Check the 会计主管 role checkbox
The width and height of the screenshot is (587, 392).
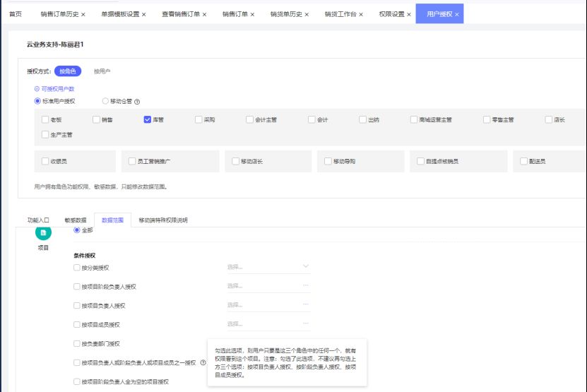click(249, 120)
